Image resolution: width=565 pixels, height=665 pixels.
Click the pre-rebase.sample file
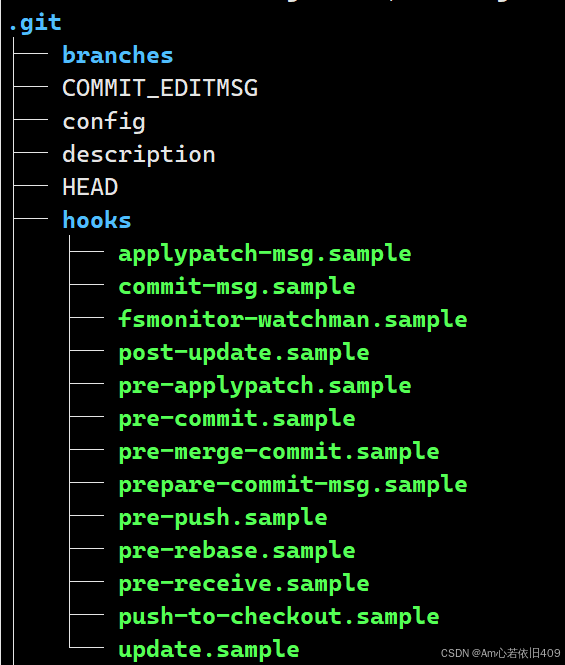point(237,551)
